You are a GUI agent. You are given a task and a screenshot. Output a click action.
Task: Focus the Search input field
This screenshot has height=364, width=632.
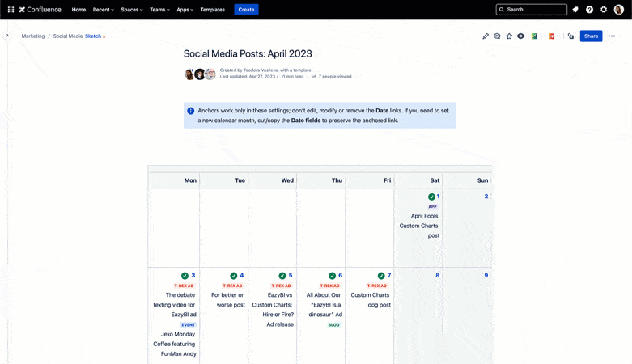pos(531,9)
